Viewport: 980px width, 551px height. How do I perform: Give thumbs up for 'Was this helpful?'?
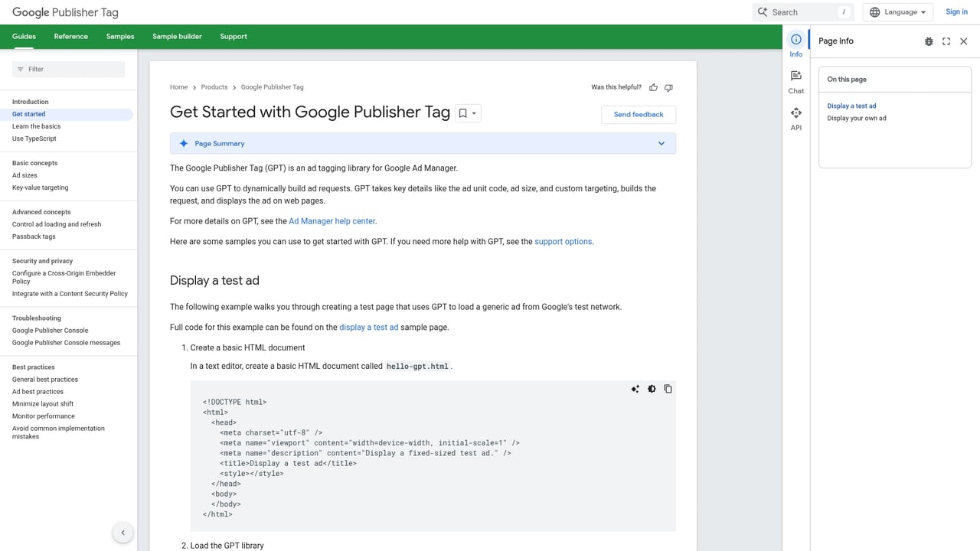(652, 87)
